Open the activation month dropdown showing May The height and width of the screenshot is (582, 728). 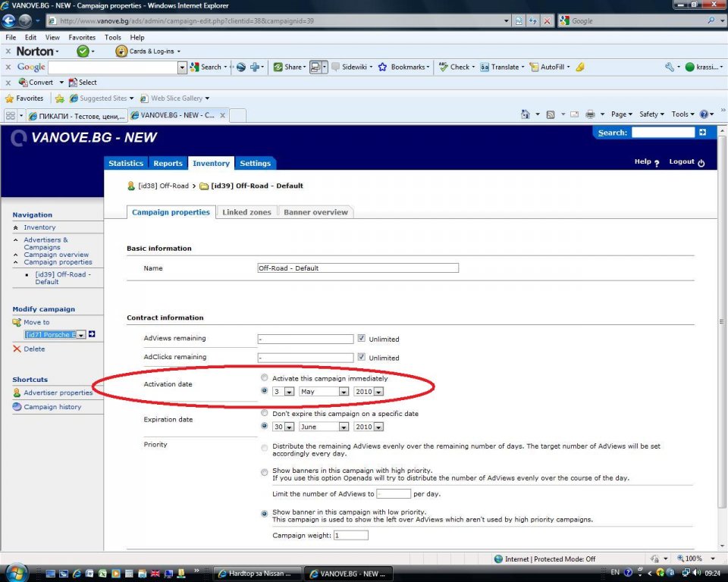[x=323, y=392]
